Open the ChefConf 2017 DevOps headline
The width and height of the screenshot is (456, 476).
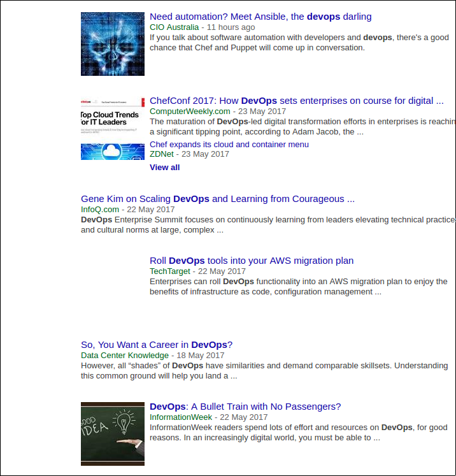click(296, 101)
